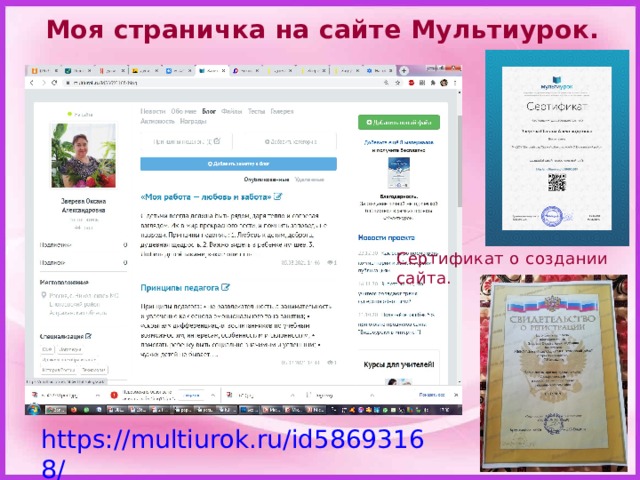Click the edit icon beside Специализация
Viewport: 640px width, 480px height.
click(89, 336)
